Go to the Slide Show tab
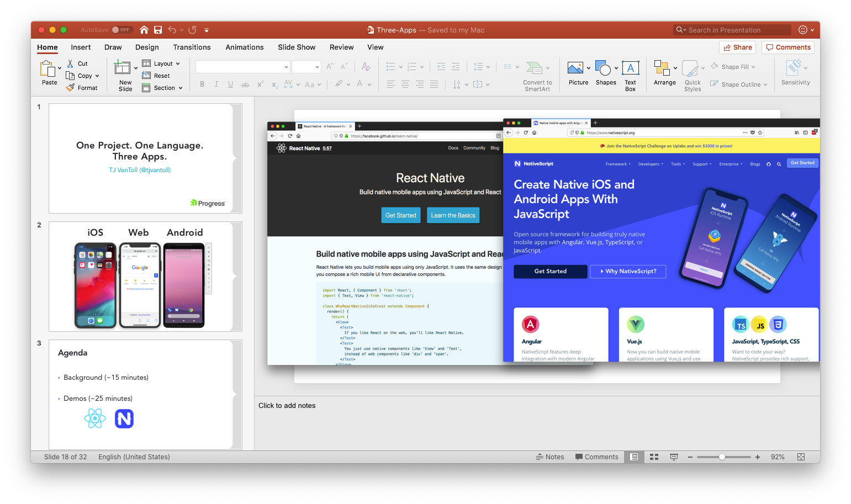The height and width of the screenshot is (504, 851). pos(297,47)
